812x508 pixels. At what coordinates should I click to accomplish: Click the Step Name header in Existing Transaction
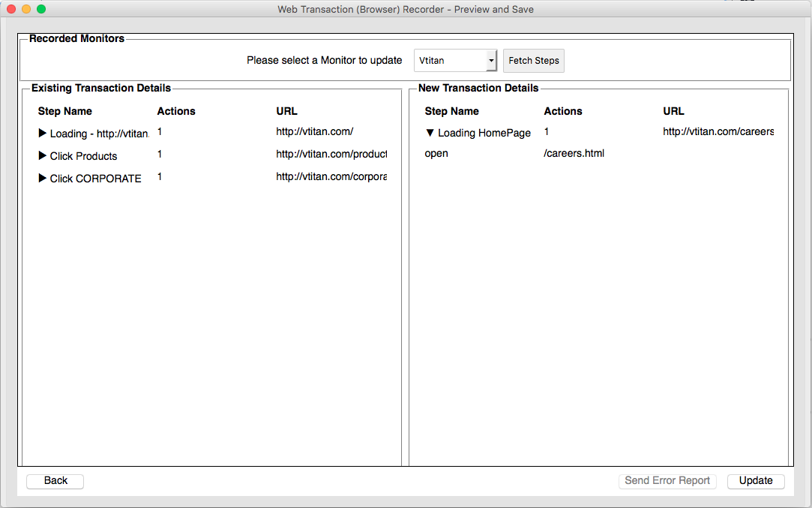click(65, 111)
